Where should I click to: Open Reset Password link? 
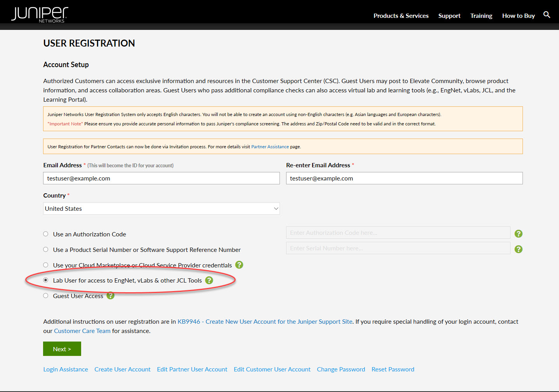click(x=393, y=369)
